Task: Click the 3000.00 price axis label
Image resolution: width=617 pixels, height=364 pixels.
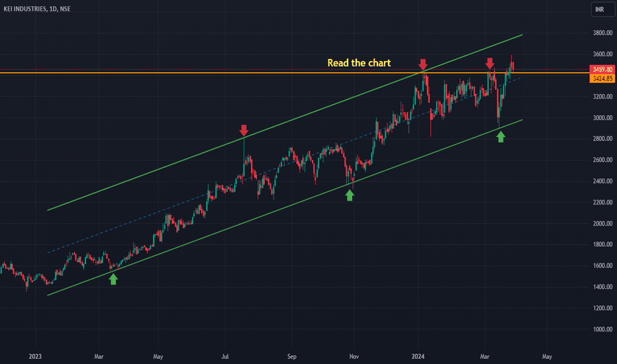Action: tap(602, 118)
